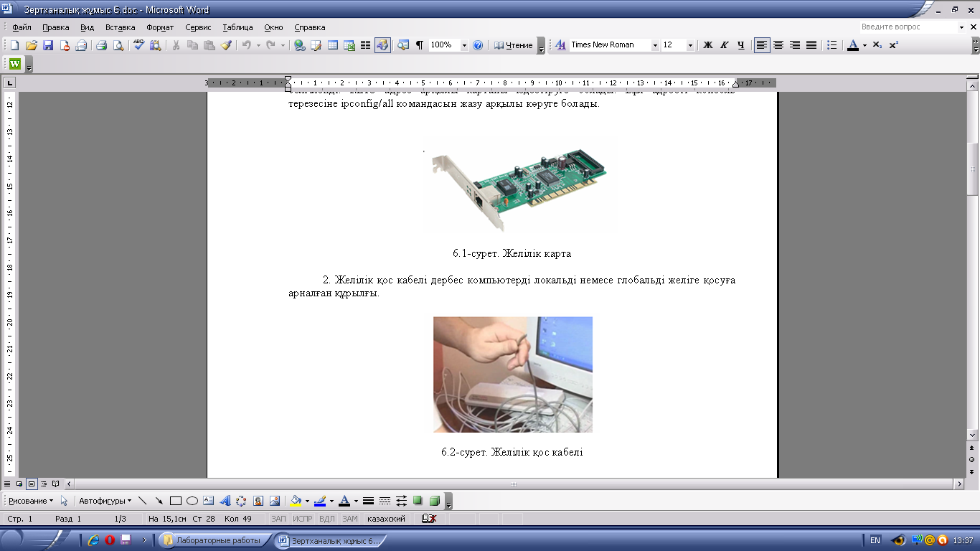
Task: Toggle show/hide paragraph marks
Action: click(x=420, y=45)
